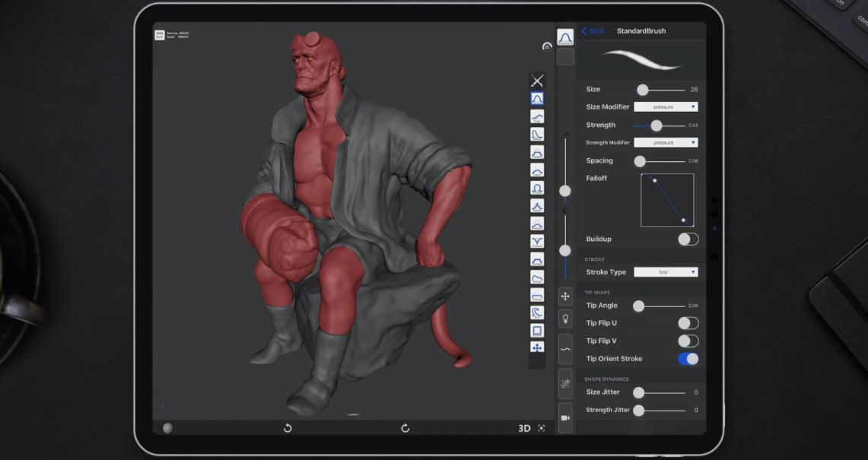This screenshot has width=868, height=460.
Task: Open the wavy stroke settings icon
Action: pyautogui.click(x=565, y=349)
